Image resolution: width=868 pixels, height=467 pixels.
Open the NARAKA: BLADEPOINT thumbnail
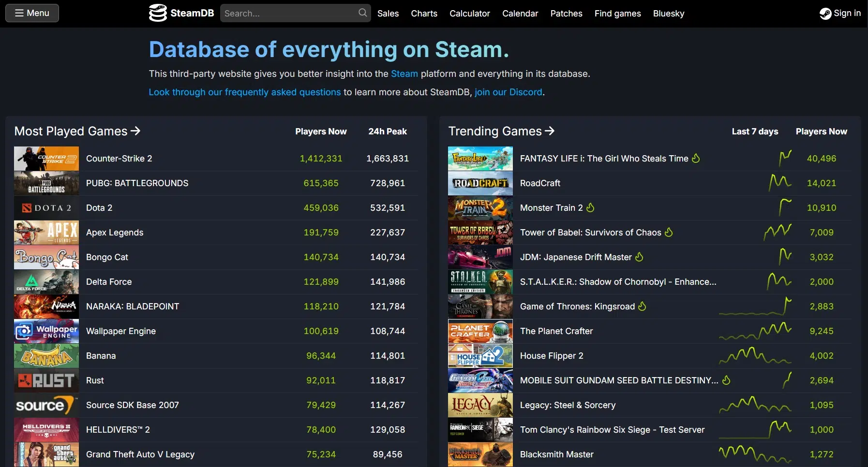click(46, 306)
